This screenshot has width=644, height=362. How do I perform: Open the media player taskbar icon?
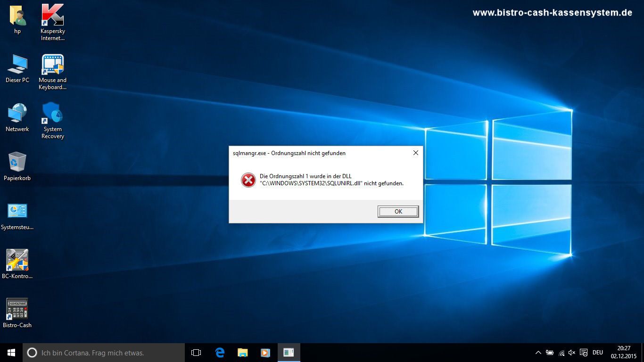click(265, 353)
